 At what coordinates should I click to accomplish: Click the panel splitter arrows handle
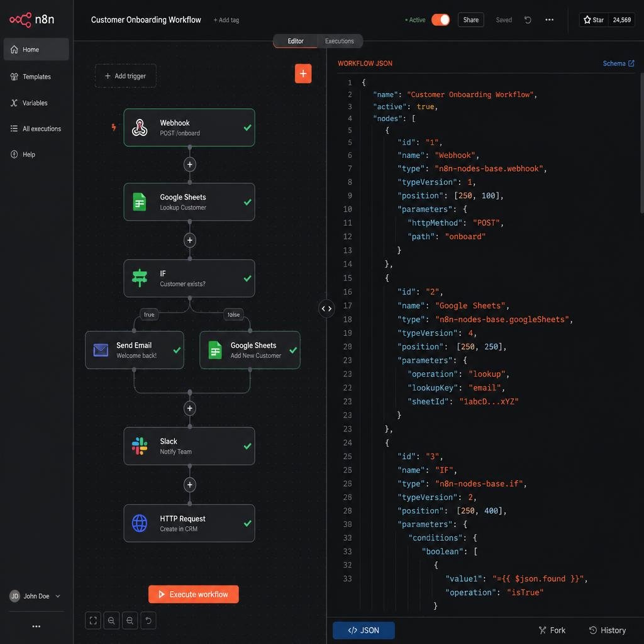(326, 308)
